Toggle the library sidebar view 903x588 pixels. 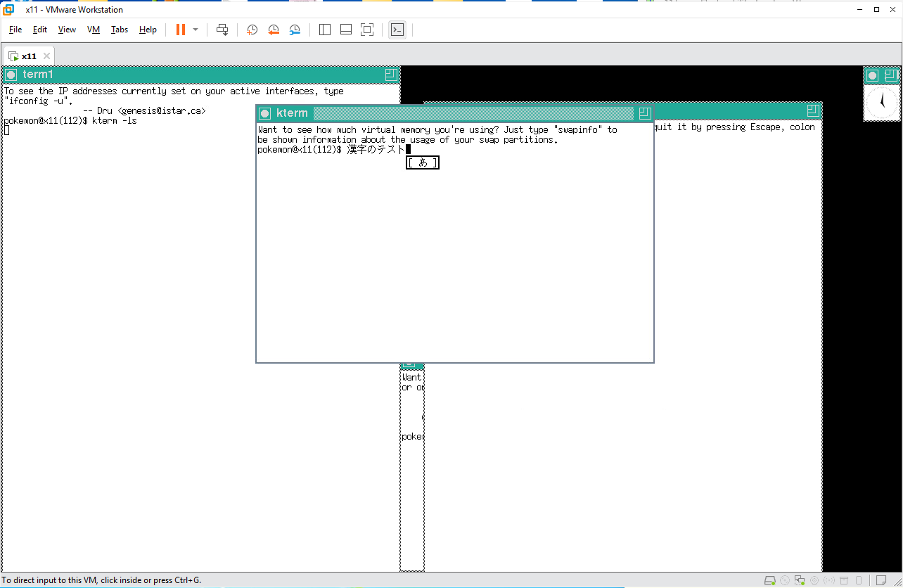325,30
